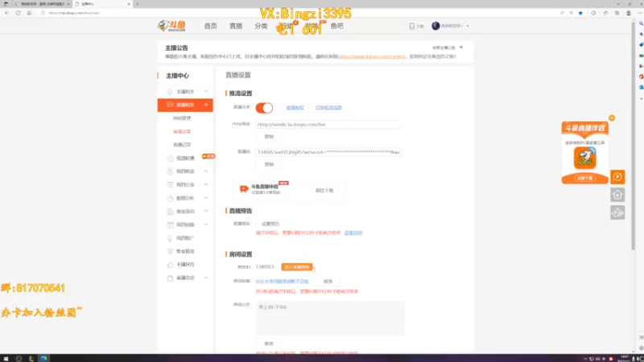Click orange button next to room ID 1340053
Viewport: 644px width, 362px height.
coord(296,267)
